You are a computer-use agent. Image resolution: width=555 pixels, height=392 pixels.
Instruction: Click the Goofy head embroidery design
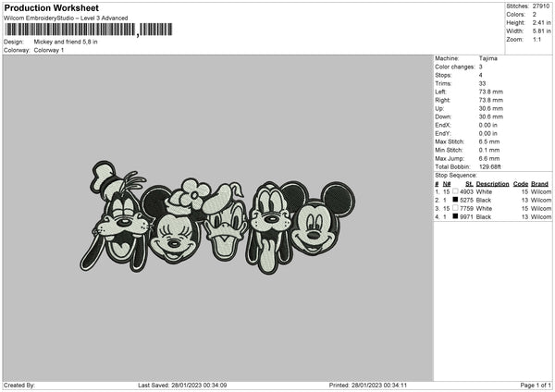[117, 217]
